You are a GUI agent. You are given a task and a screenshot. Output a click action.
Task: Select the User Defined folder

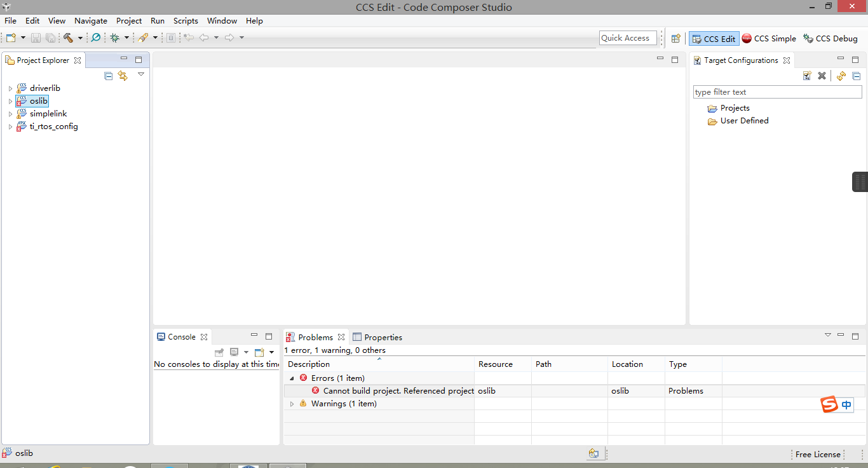tap(738, 121)
